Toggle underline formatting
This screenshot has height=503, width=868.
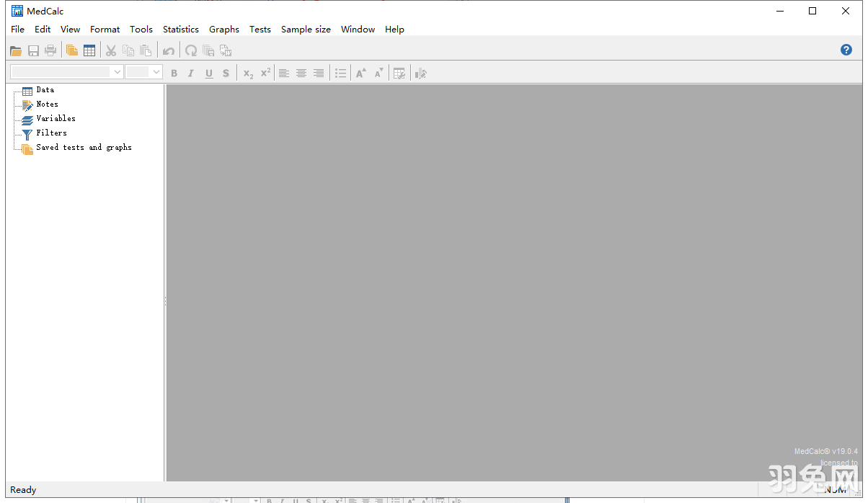point(209,73)
